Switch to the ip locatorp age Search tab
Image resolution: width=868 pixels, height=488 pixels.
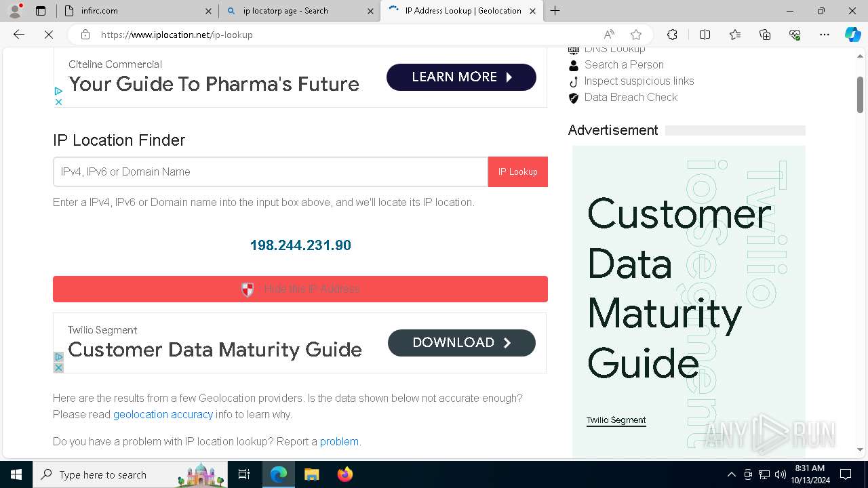(298, 11)
